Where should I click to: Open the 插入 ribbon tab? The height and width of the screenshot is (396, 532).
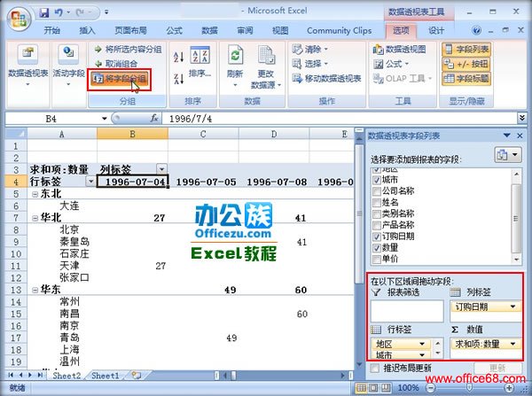coord(87,30)
